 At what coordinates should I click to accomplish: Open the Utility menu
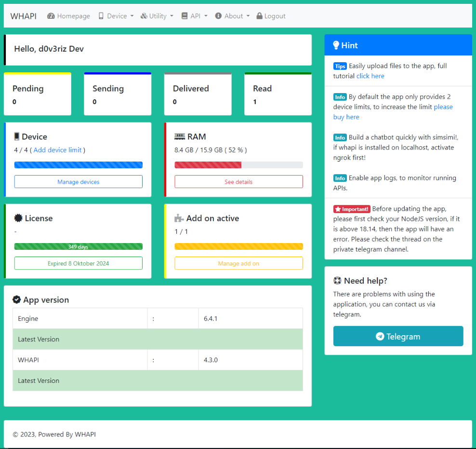pos(157,16)
